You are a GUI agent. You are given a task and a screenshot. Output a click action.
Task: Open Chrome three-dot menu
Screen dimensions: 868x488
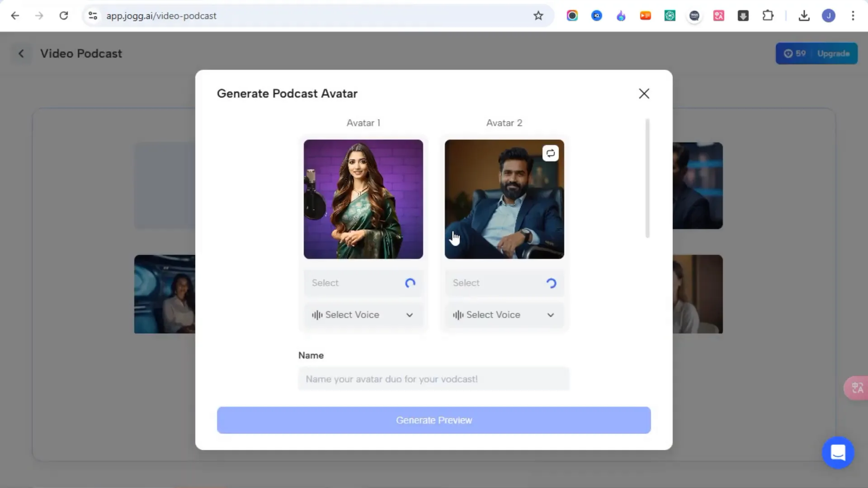pyautogui.click(x=853, y=16)
